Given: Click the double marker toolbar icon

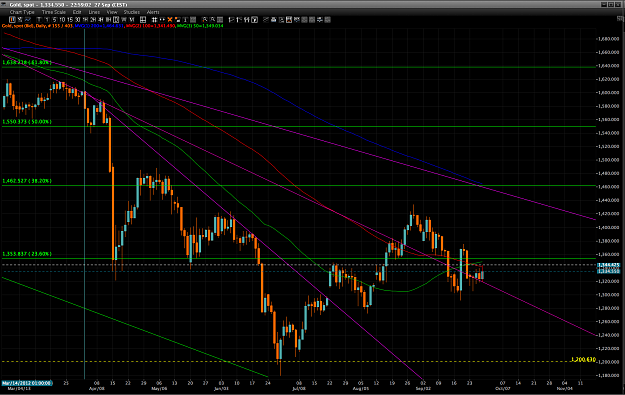Looking at the screenshot, I should coord(247,20).
